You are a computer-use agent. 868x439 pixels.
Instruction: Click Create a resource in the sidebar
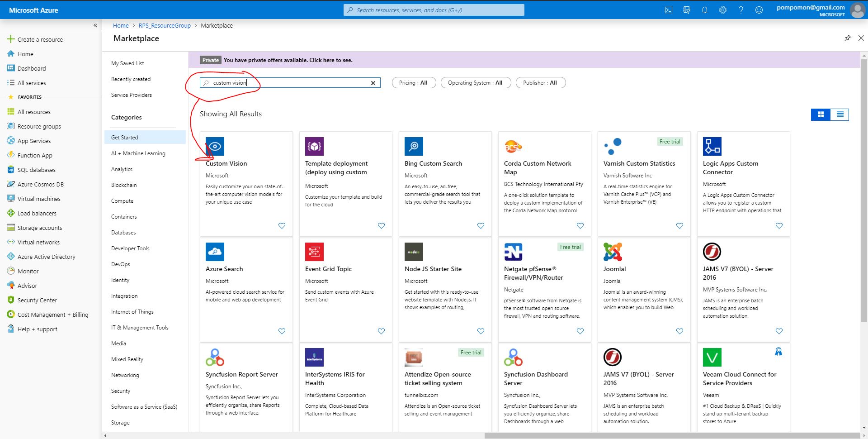click(35, 39)
